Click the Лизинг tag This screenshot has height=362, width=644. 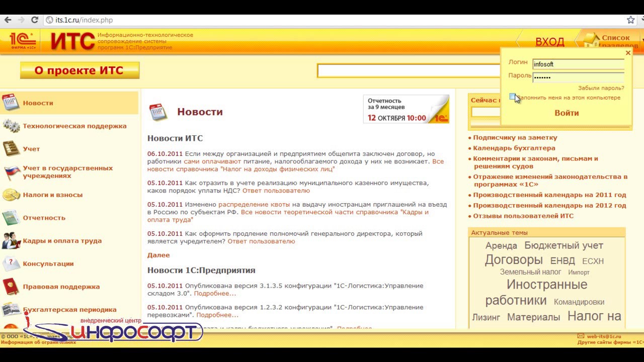pyautogui.click(x=486, y=317)
